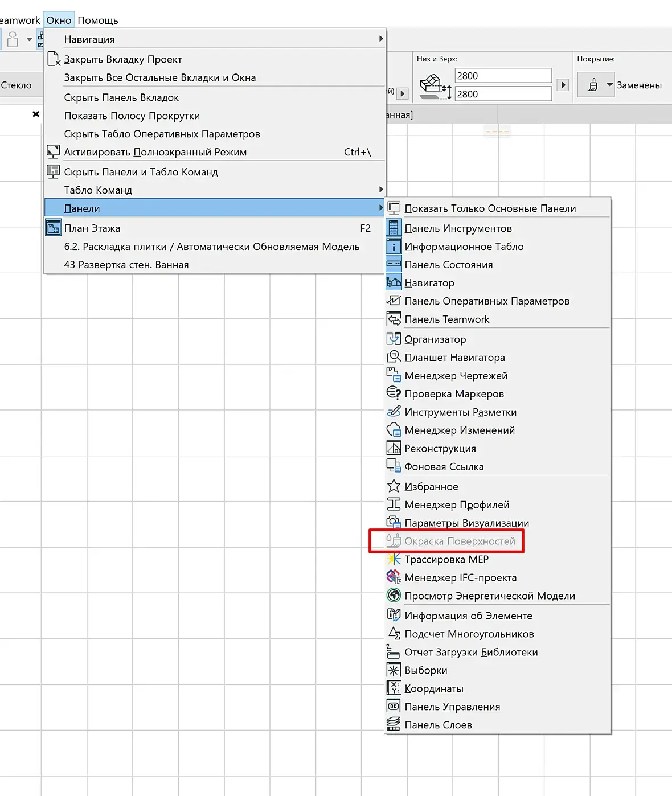672x796 pixels.
Task: Click the Панель Teamwork icon
Action: tap(394, 319)
